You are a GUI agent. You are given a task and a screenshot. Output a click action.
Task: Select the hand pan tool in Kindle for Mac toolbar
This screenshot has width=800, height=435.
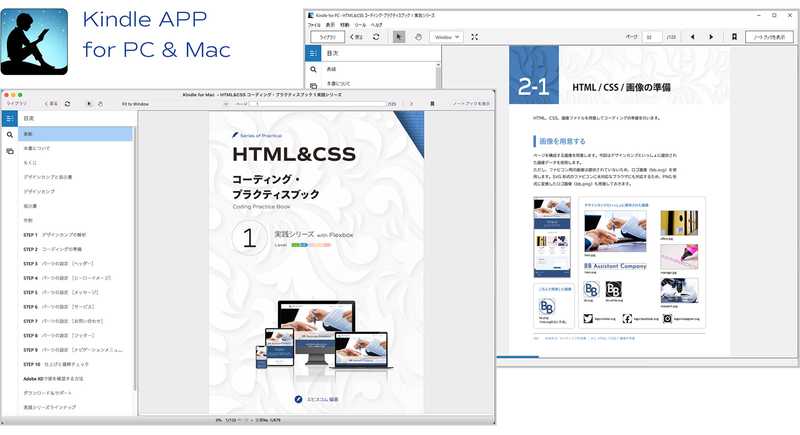click(x=100, y=104)
